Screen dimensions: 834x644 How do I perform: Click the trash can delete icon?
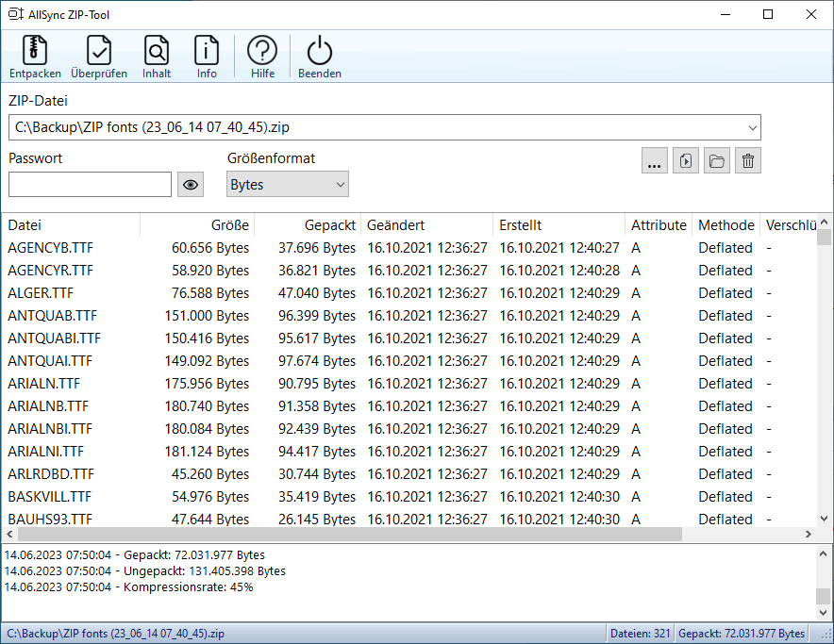(748, 160)
